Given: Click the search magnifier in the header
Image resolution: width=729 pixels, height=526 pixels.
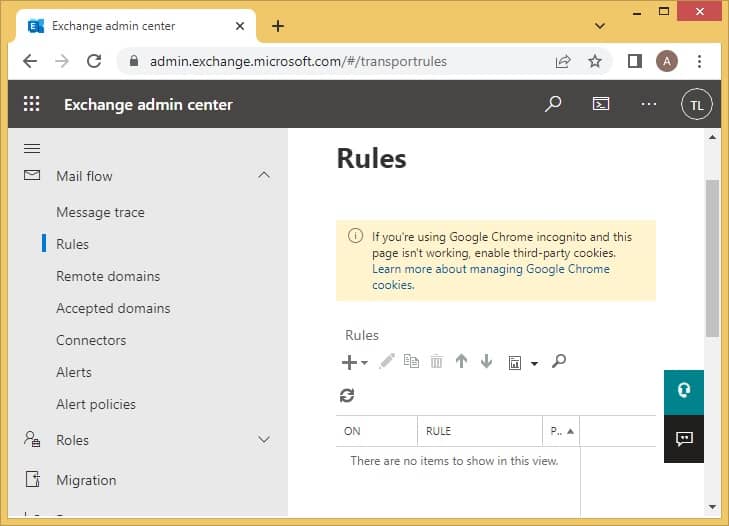Looking at the screenshot, I should [x=553, y=104].
